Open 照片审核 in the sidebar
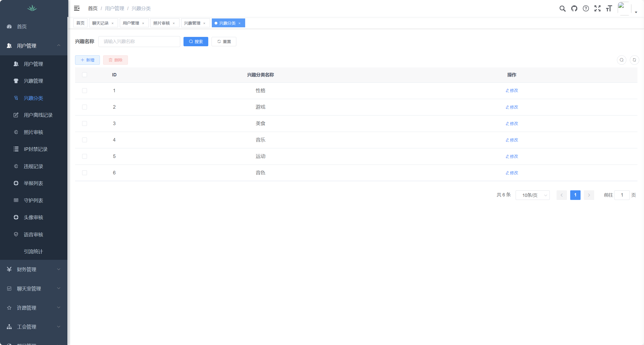This screenshot has width=644, height=345. tap(34, 132)
